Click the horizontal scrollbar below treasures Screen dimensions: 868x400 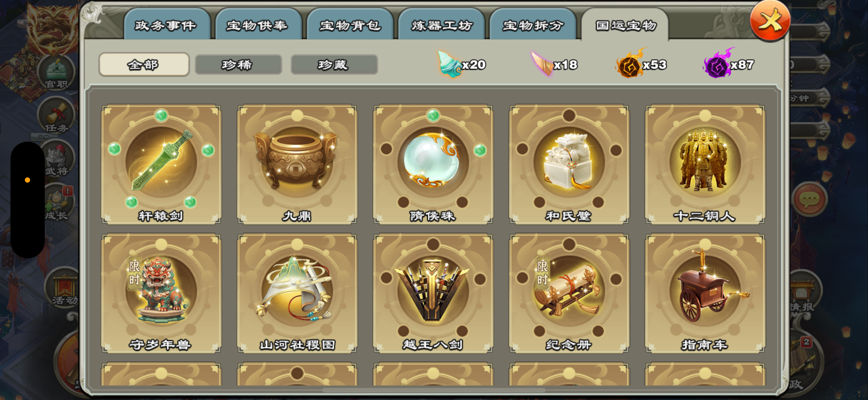[x=434, y=390]
